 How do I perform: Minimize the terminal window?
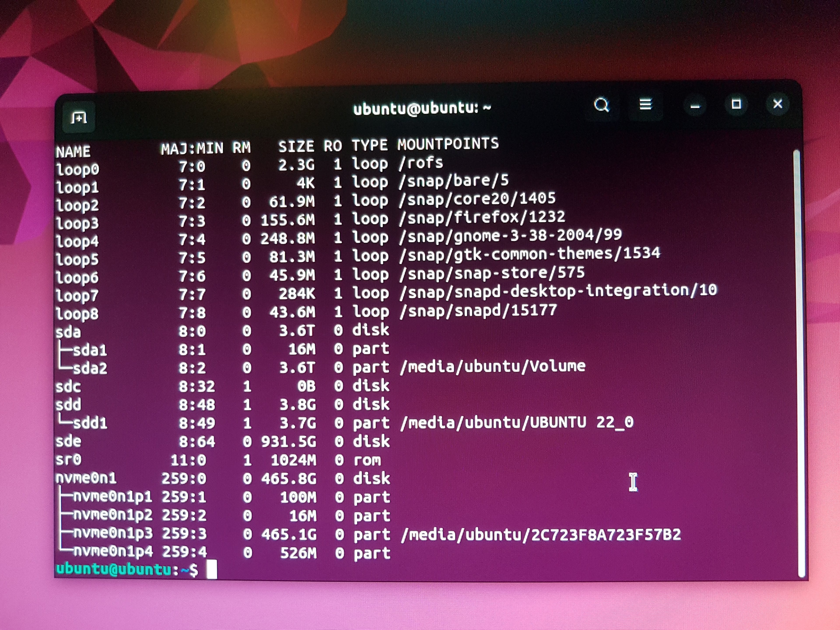(x=695, y=106)
